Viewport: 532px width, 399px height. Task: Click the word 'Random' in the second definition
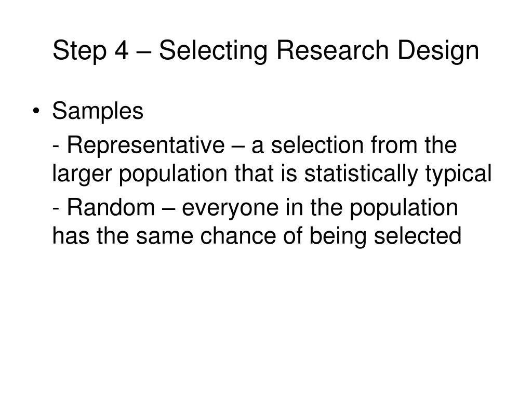(x=111, y=207)
